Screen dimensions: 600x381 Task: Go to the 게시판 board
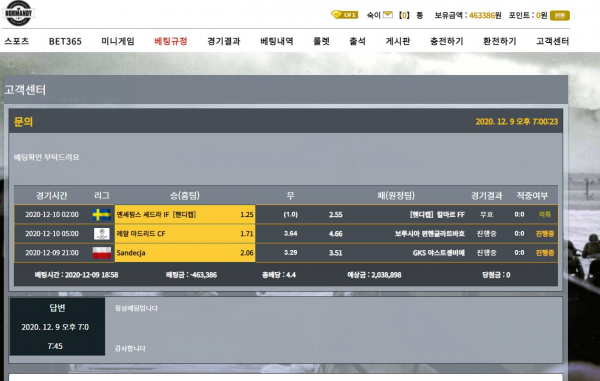tap(398, 41)
